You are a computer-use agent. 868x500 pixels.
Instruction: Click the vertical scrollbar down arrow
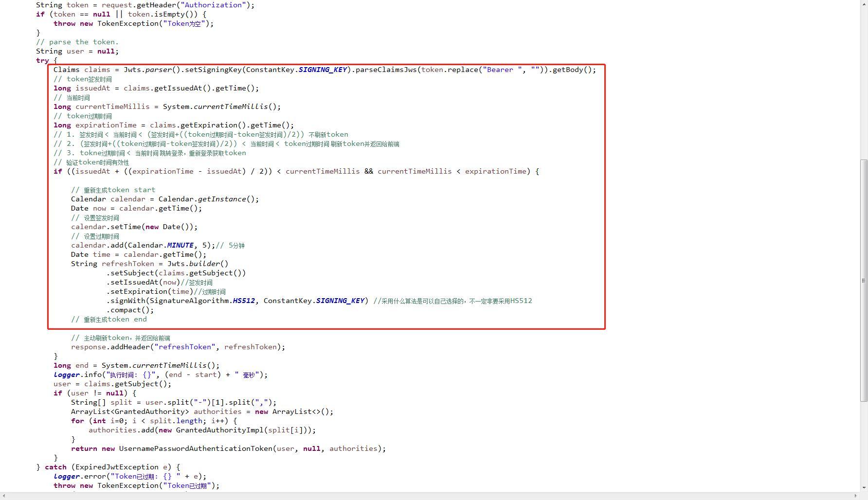coord(864,488)
